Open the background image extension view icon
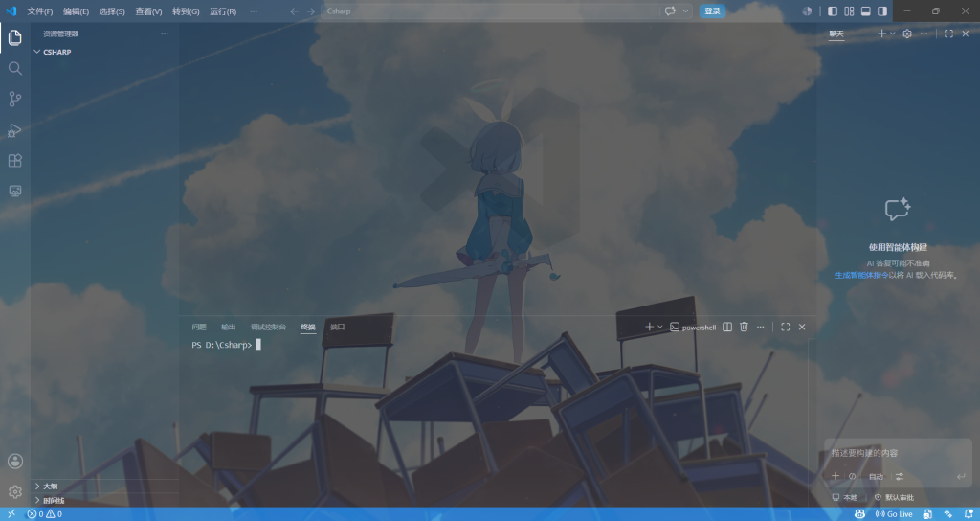980x521 pixels. 15,191
